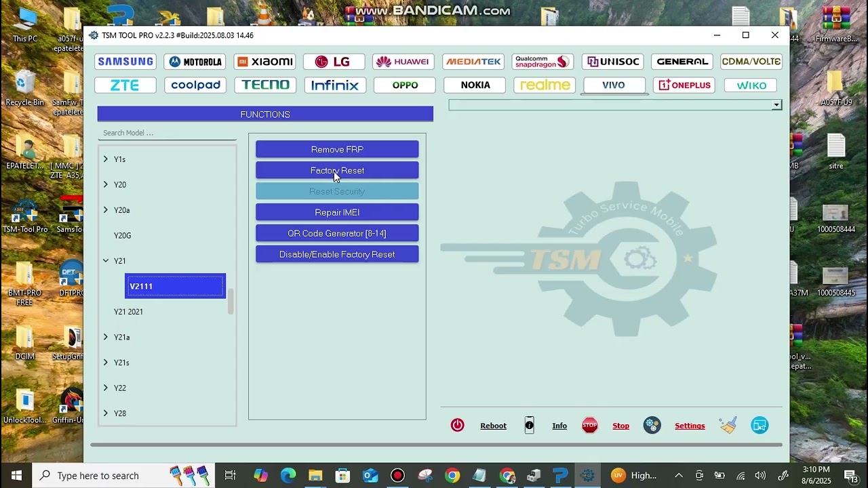
Task: Expand the Y20 model node
Action: click(106, 184)
